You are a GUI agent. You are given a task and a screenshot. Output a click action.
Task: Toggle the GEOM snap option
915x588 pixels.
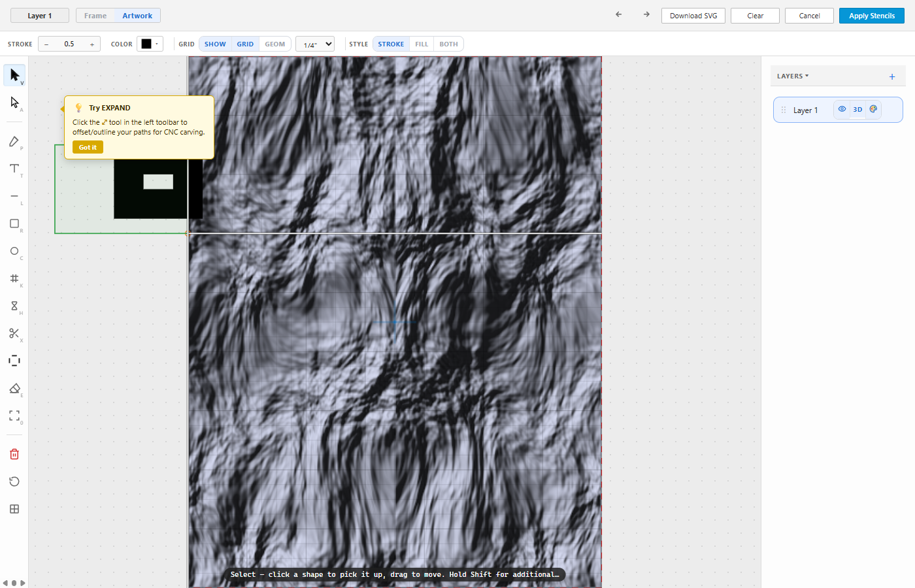tap(275, 44)
